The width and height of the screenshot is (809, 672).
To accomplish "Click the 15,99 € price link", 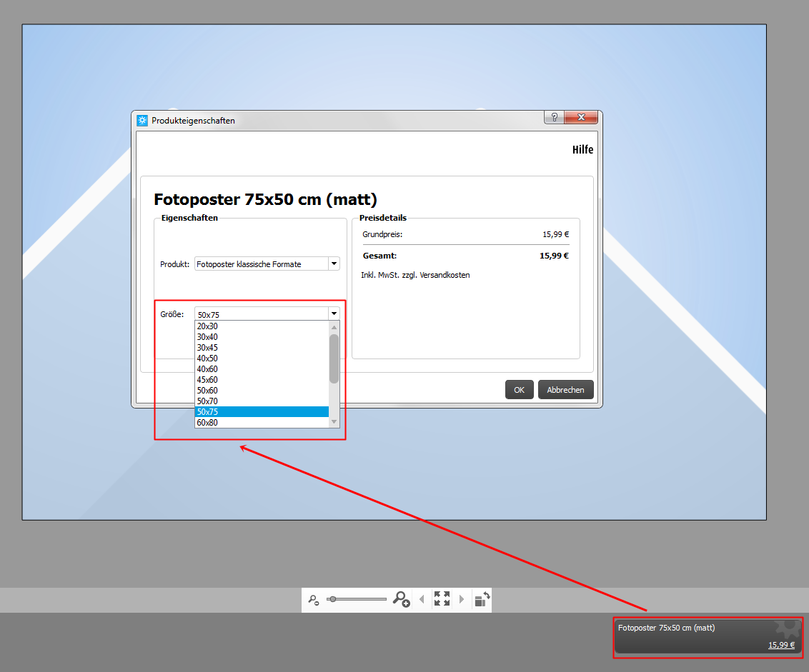I will coord(781,645).
